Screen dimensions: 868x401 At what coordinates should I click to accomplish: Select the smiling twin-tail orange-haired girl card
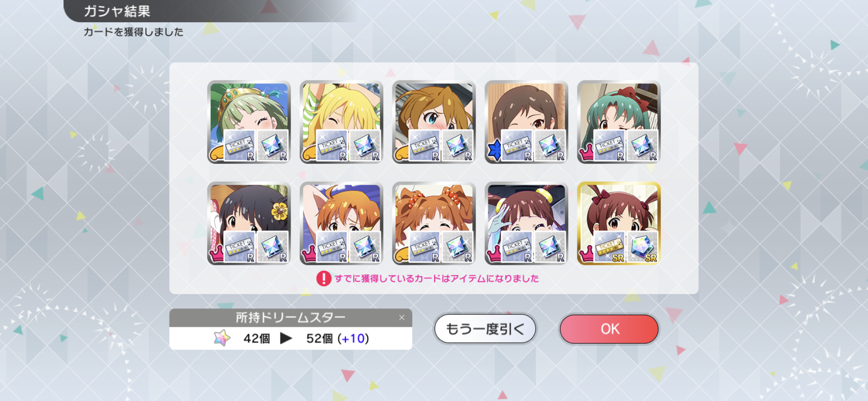tap(434, 224)
